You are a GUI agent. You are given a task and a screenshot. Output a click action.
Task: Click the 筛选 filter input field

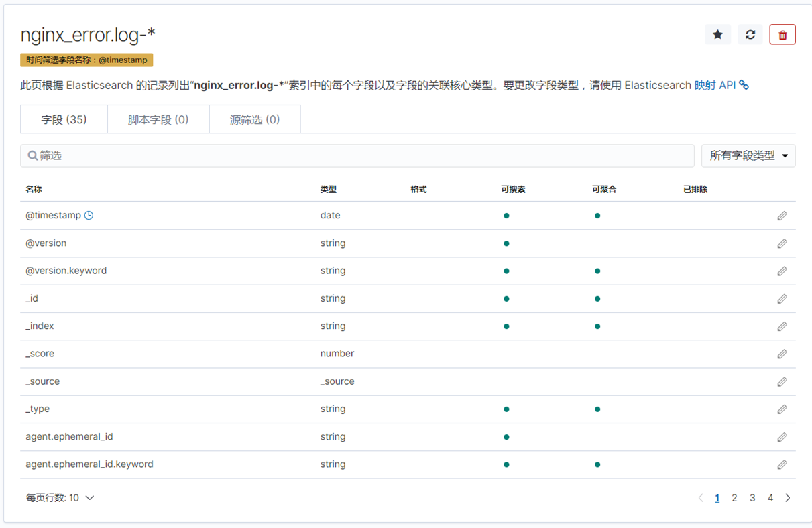tap(357, 155)
